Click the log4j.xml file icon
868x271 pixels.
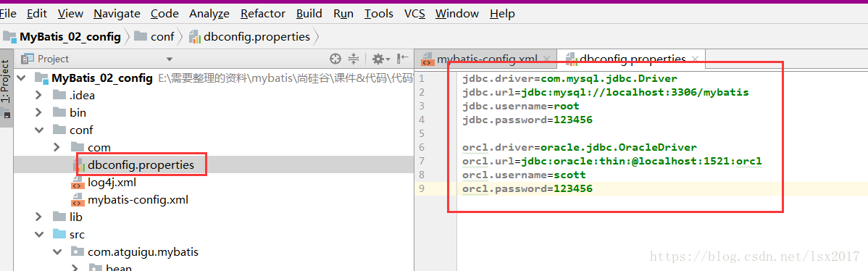point(78,183)
